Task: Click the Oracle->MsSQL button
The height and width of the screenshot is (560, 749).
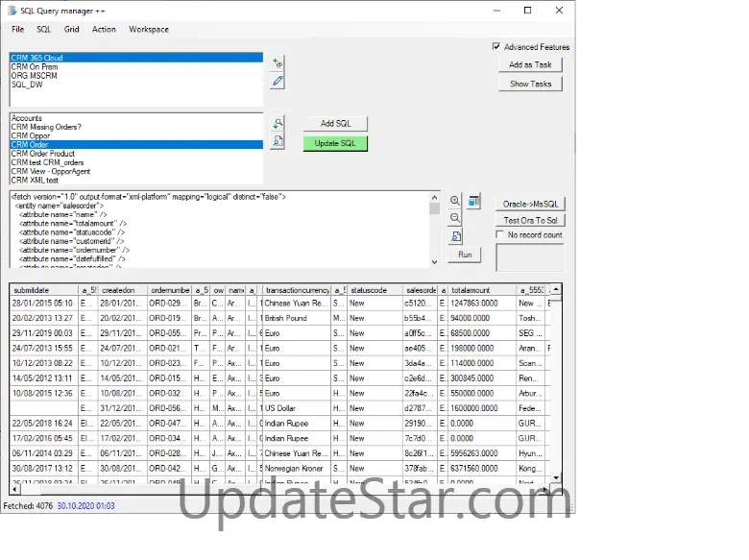Action: coord(530,204)
